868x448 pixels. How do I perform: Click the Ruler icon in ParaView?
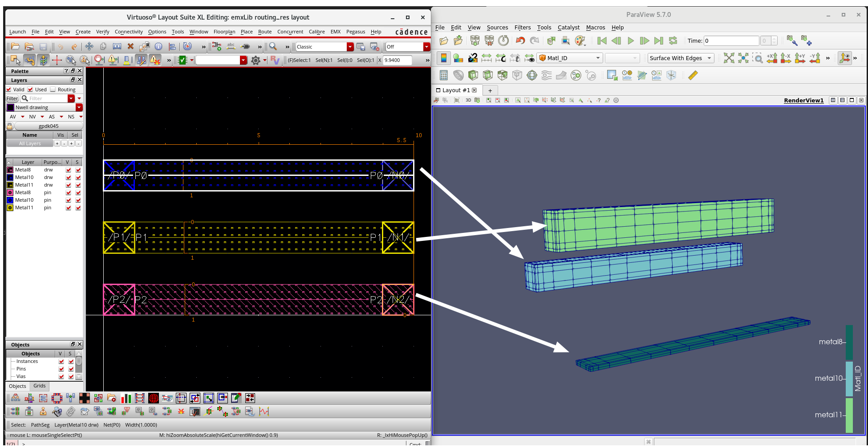[693, 75]
